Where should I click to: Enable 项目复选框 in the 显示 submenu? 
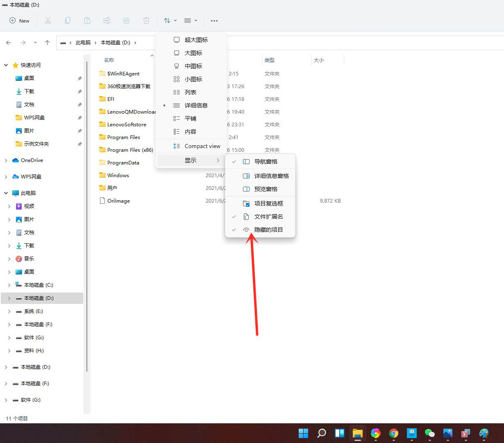268,203
